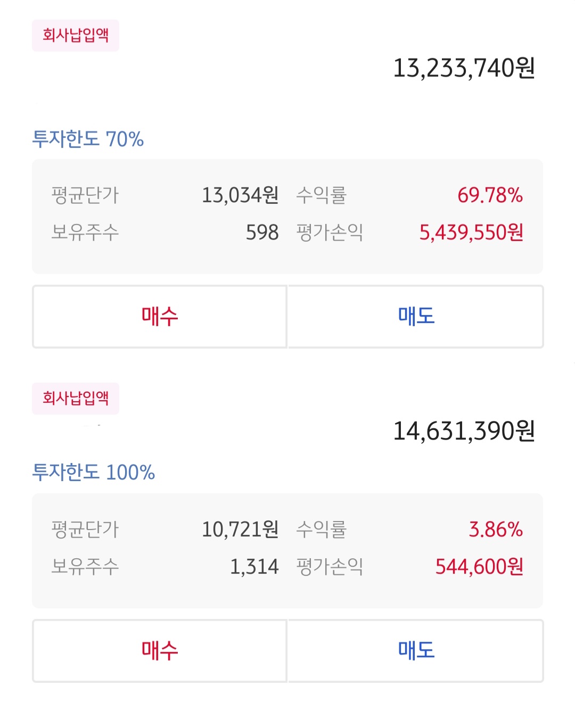This screenshot has width=575, height=728.
Task: Click the 3.86% 수익률 value
Action: click(496, 530)
